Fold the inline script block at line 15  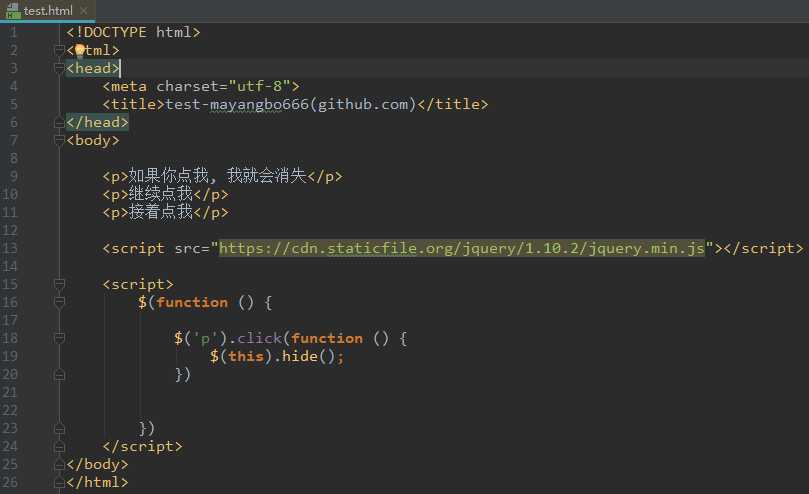coord(59,284)
